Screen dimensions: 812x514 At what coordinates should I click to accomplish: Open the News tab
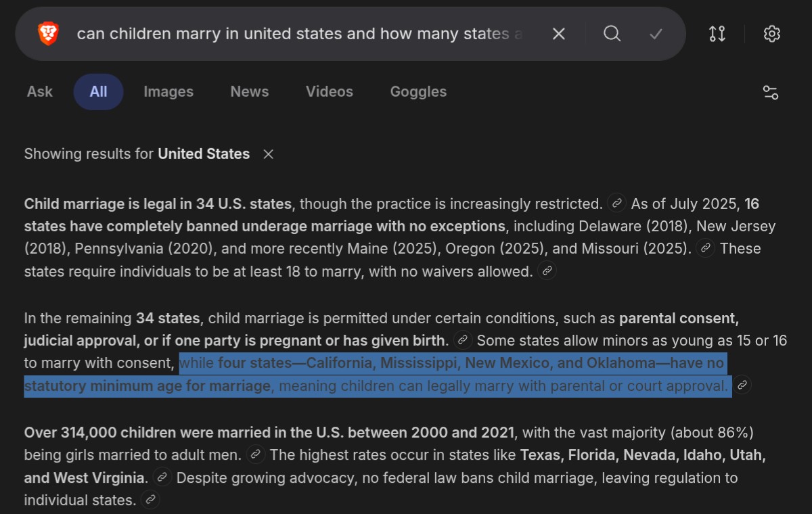(x=250, y=92)
